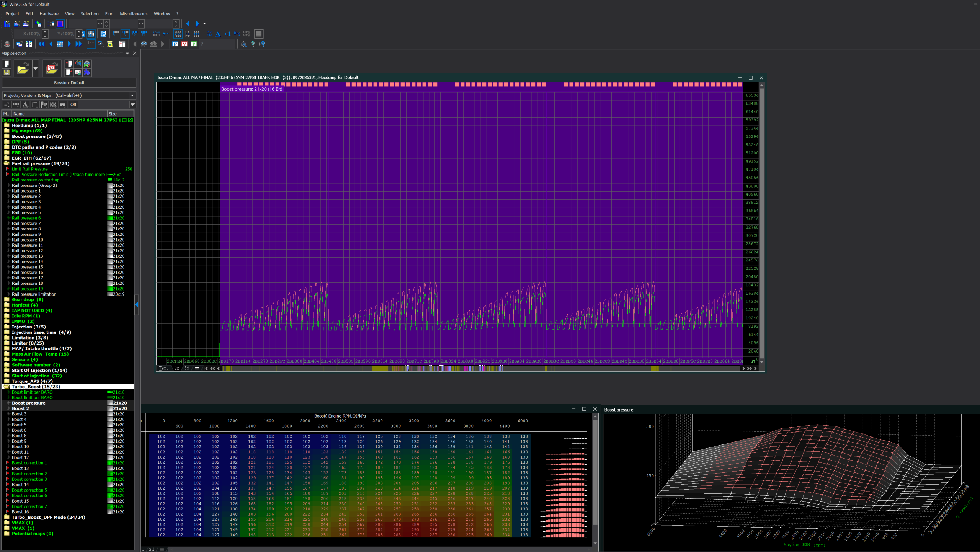This screenshot has height=552, width=980.
Task: Click the yellow scroll map list icon
Action: 110,44
